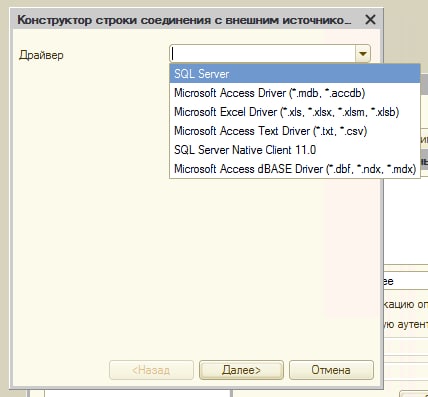Choose Microsoft Access Driver (*.mdb, *.accdb)
Image resolution: width=428 pixels, height=397 pixels.
click(295, 93)
